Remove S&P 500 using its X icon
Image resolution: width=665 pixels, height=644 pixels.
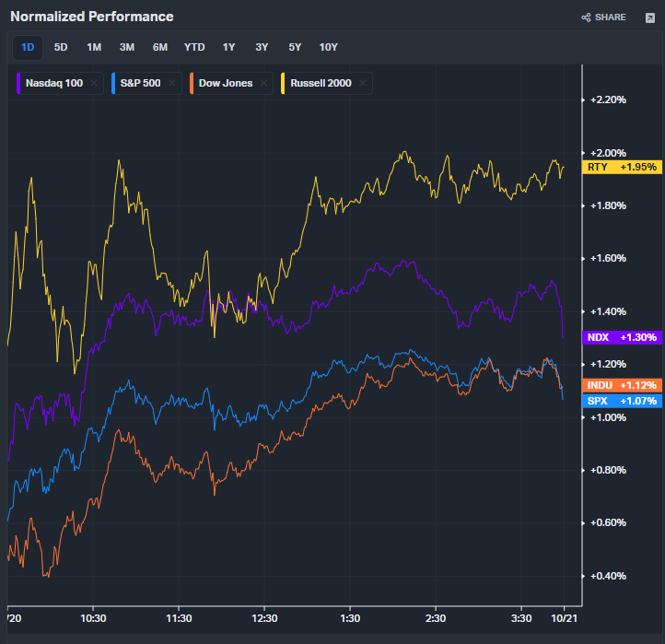pos(172,84)
